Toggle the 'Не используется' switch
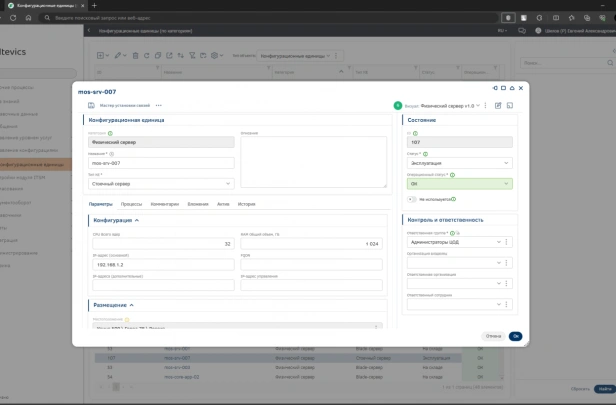 pyautogui.click(x=411, y=199)
